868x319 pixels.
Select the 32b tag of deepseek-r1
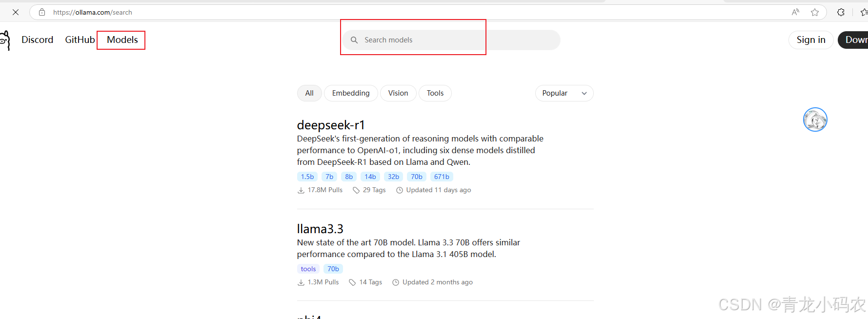(394, 177)
